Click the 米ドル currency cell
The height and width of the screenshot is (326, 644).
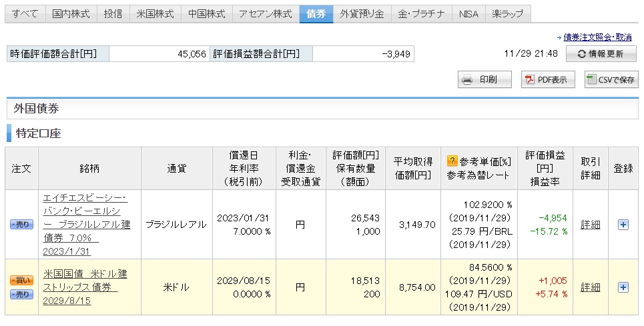pyautogui.click(x=176, y=287)
